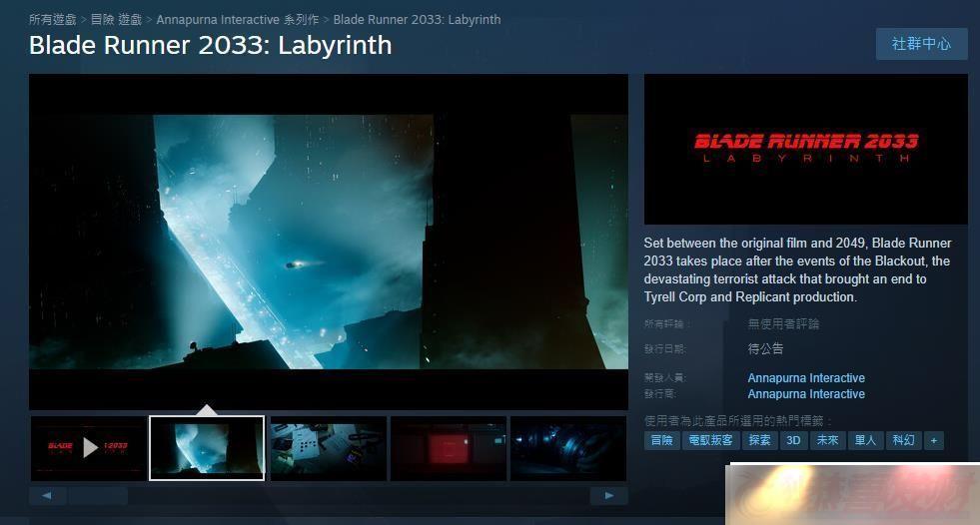Select the 冒險 tag

pyautogui.click(x=662, y=440)
